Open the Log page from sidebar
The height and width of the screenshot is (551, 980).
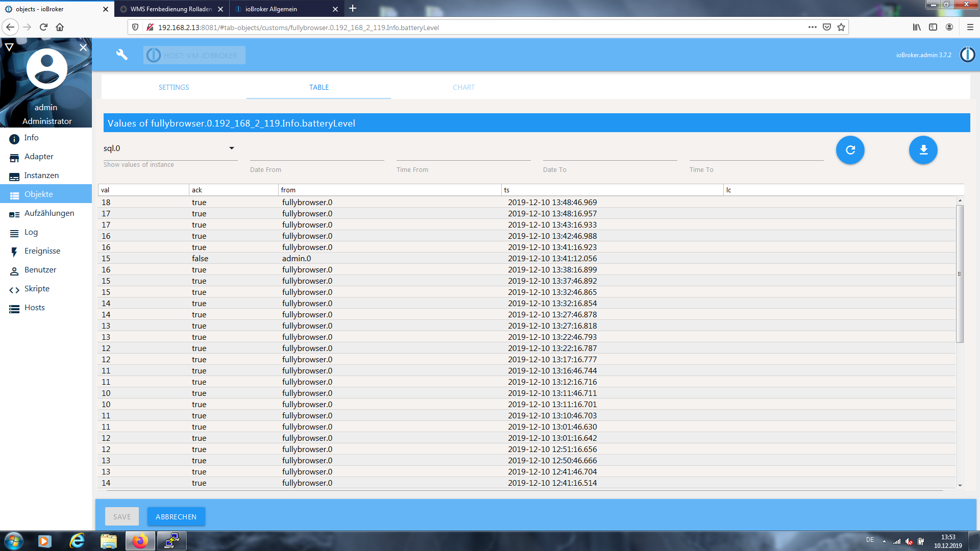pyautogui.click(x=31, y=232)
